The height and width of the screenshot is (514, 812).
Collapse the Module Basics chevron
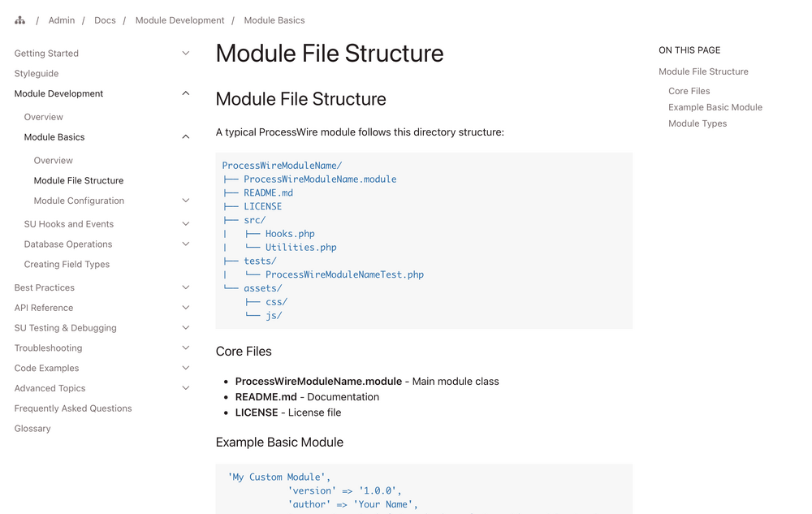tap(186, 137)
